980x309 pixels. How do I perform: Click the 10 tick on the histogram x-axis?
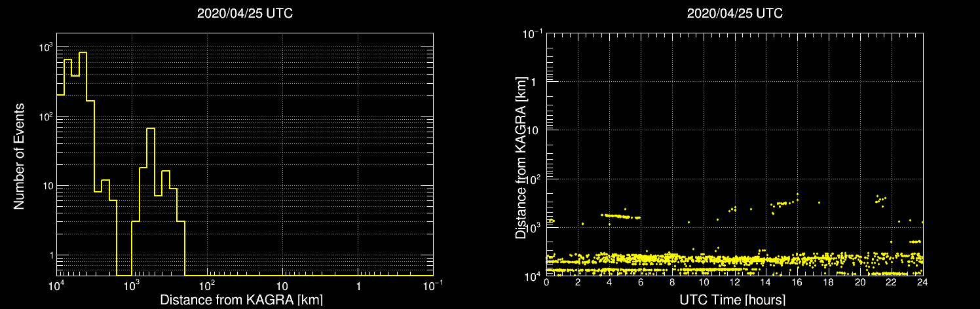click(282, 286)
